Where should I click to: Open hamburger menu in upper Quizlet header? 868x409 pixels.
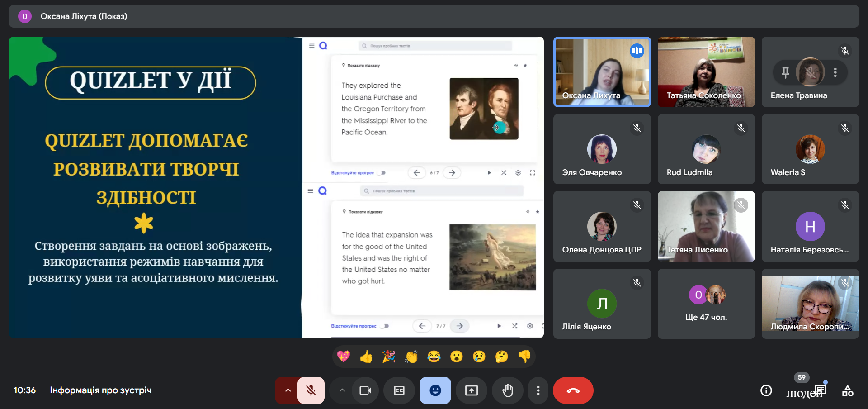click(311, 46)
